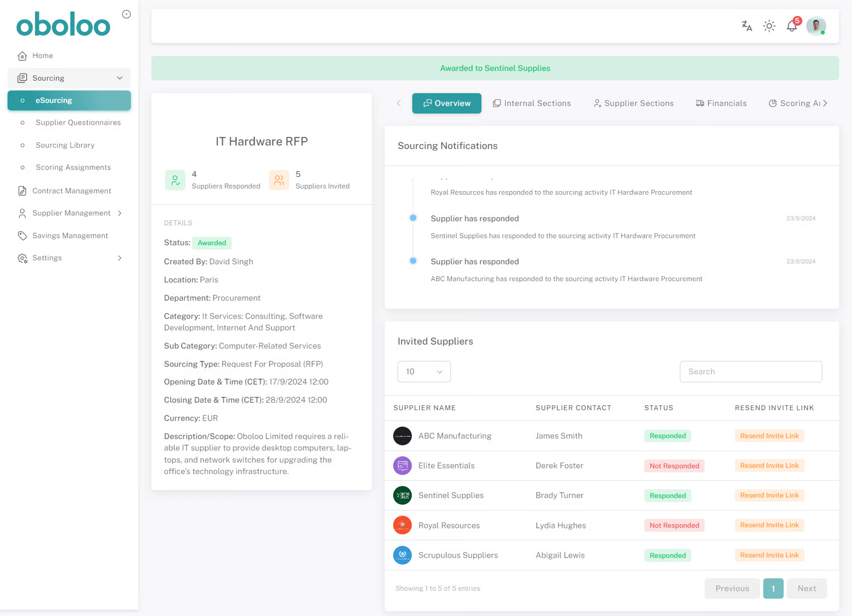Click the Previous pagination button

[x=732, y=589]
